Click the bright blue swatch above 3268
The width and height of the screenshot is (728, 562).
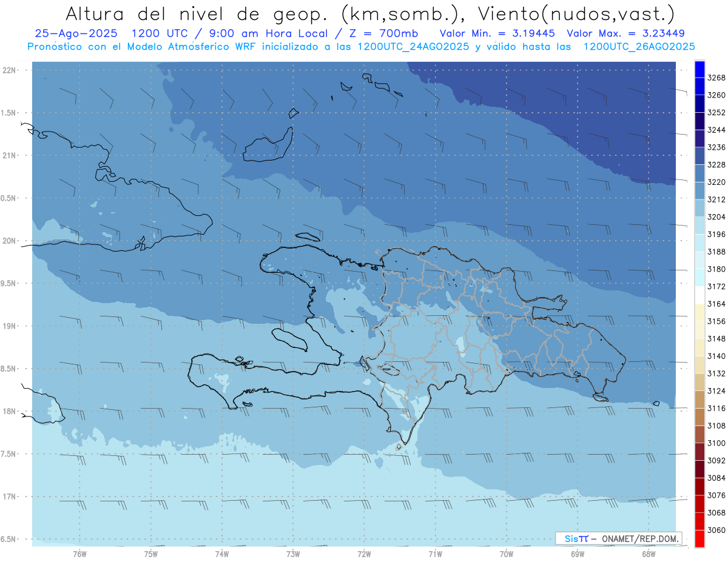click(699, 69)
